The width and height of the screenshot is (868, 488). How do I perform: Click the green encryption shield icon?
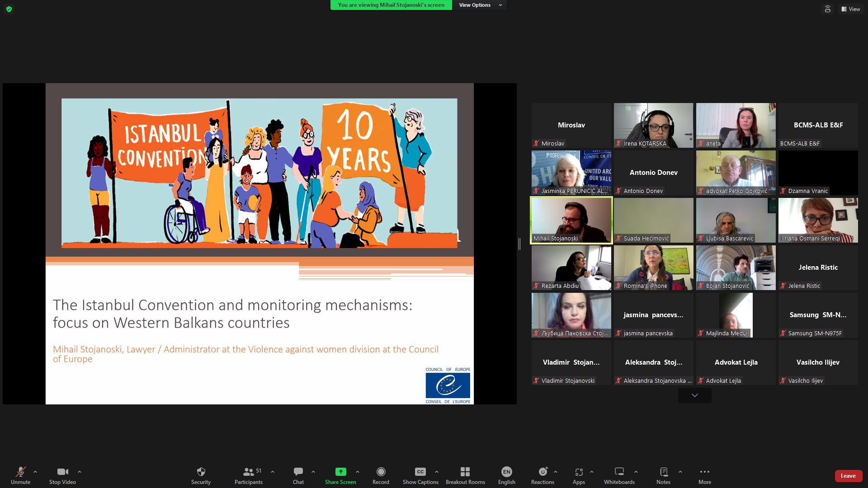[9, 9]
